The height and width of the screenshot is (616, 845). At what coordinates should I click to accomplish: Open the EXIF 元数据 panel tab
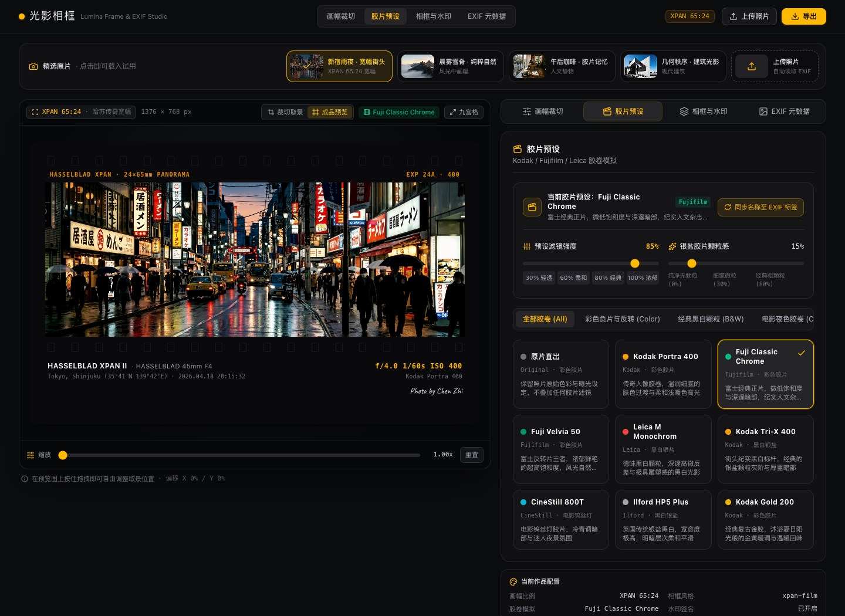784,111
